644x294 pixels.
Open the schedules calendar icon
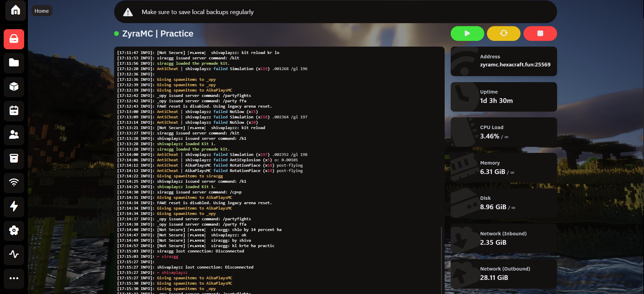[x=14, y=111]
